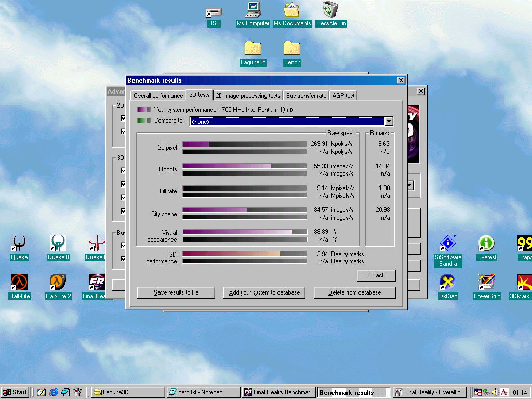The width and height of the screenshot is (532, 399).
Task: Open the Laguna3d folder on desktop
Action: point(253,48)
